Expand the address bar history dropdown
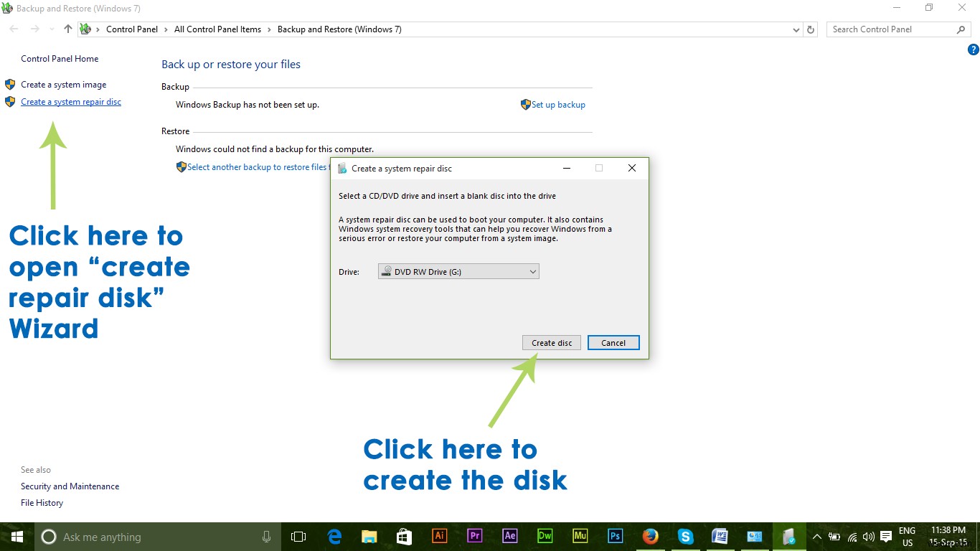980x551 pixels. pos(796,29)
